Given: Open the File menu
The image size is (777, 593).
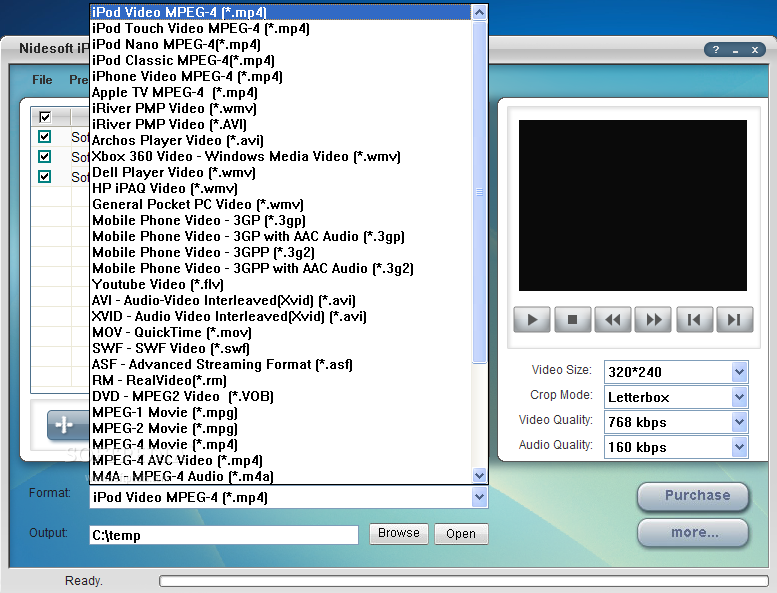Looking at the screenshot, I should (42, 80).
